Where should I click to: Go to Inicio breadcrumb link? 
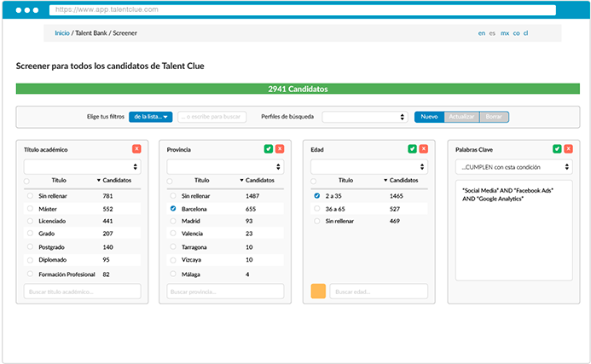[x=62, y=33]
